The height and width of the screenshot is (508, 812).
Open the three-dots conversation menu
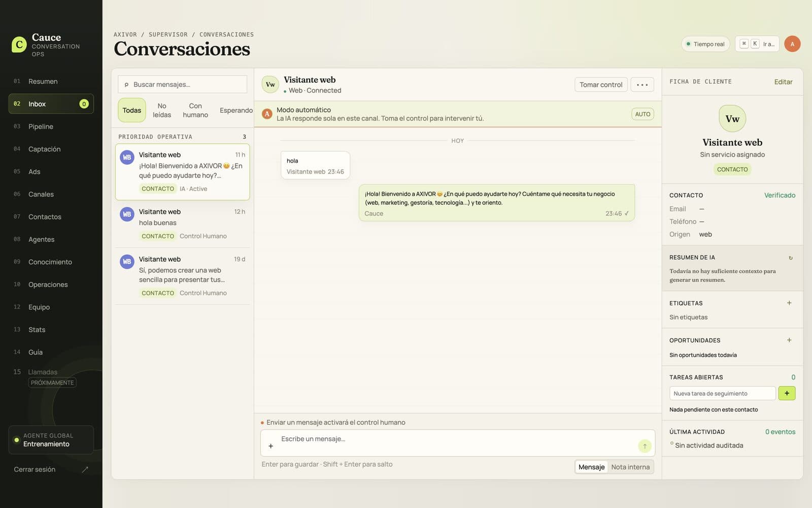[642, 85]
